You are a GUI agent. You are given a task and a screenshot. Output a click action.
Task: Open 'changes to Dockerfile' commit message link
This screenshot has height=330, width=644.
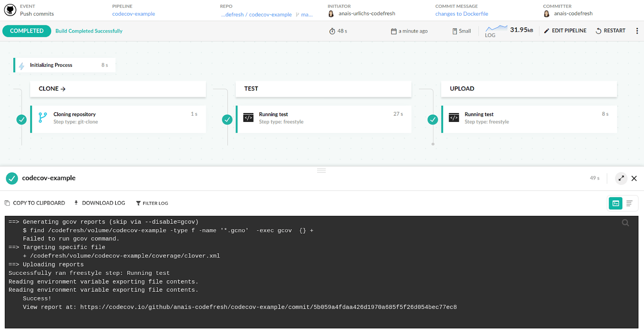click(x=461, y=14)
